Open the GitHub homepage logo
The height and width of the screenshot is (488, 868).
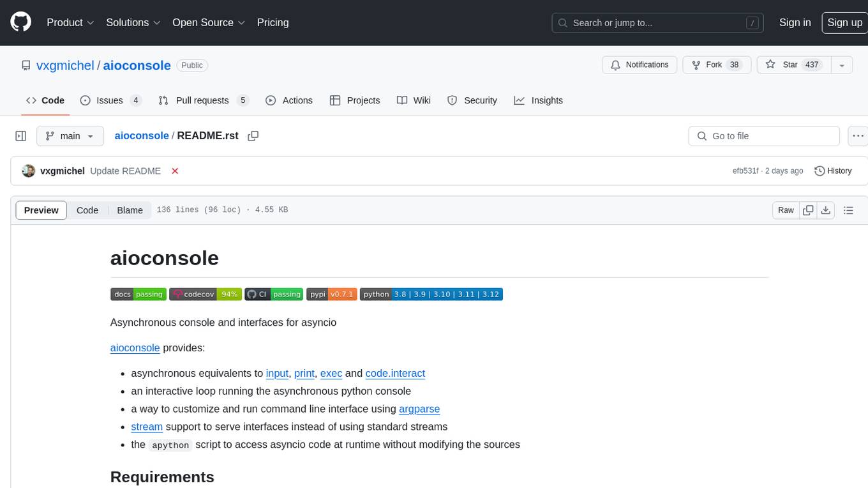tap(20, 22)
